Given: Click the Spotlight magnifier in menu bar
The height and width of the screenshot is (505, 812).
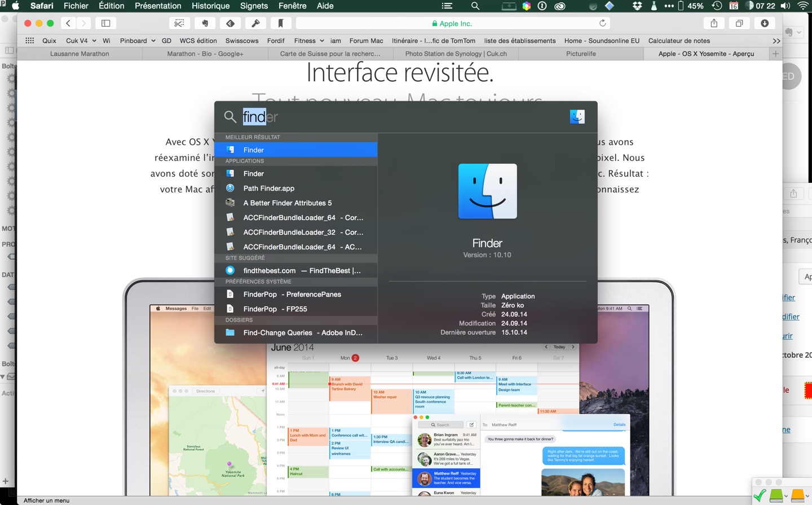Looking at the screenshot, I should pos(475,6).
